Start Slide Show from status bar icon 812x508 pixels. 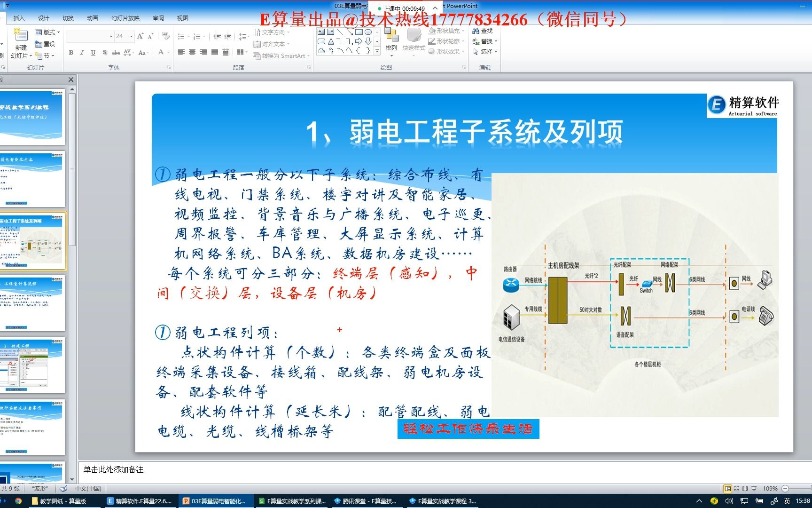click(x=754, y=489)
